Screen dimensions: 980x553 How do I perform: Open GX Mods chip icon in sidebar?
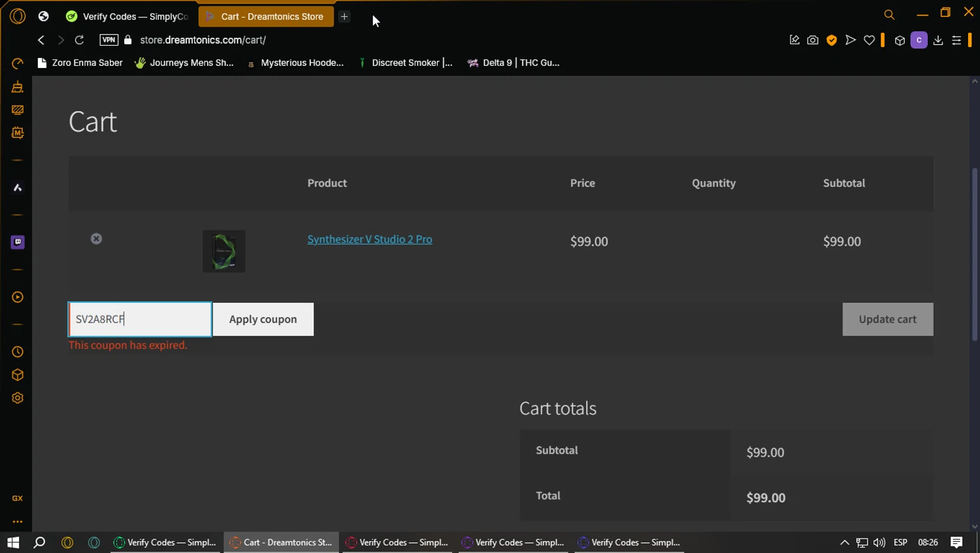(x=18, y=133)
